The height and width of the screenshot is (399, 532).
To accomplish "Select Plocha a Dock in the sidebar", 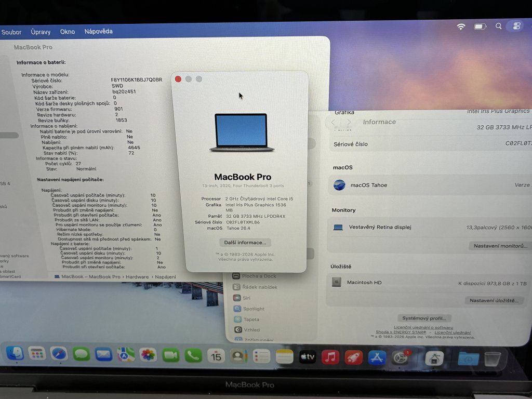I will click(x=259, y=276).
